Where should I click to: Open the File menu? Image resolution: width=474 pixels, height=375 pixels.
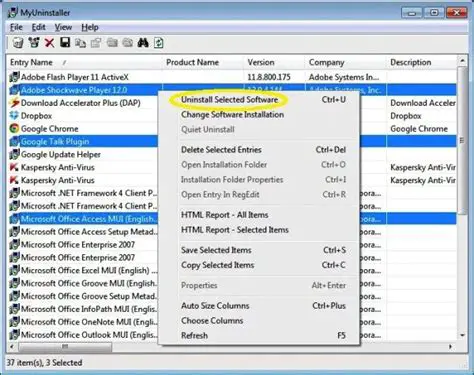(x=16, y=27)
